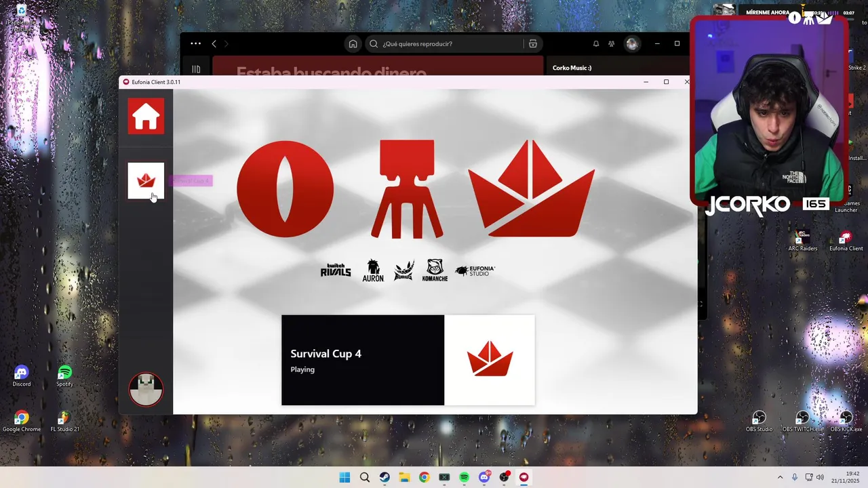This screenshot has height=488, width=868.
Task: Close the Eufonia Client window
Action: 686,82
